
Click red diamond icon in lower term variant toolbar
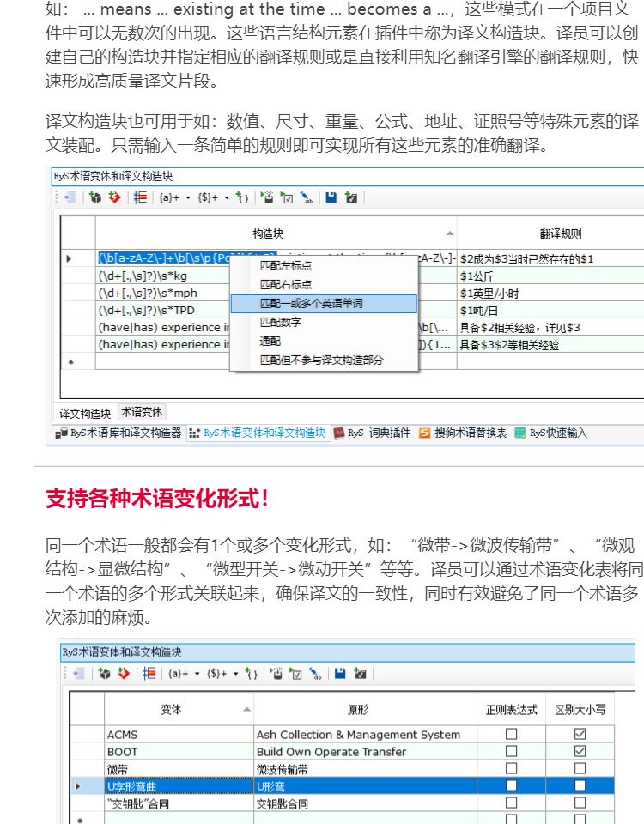tap(123, 674)
